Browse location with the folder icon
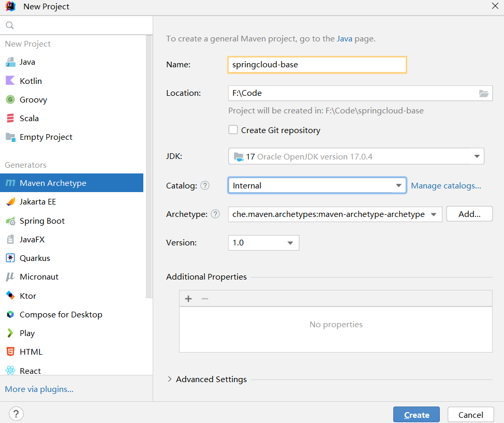The width and height of the screenshot is (504, 423). tap(484, 93)
